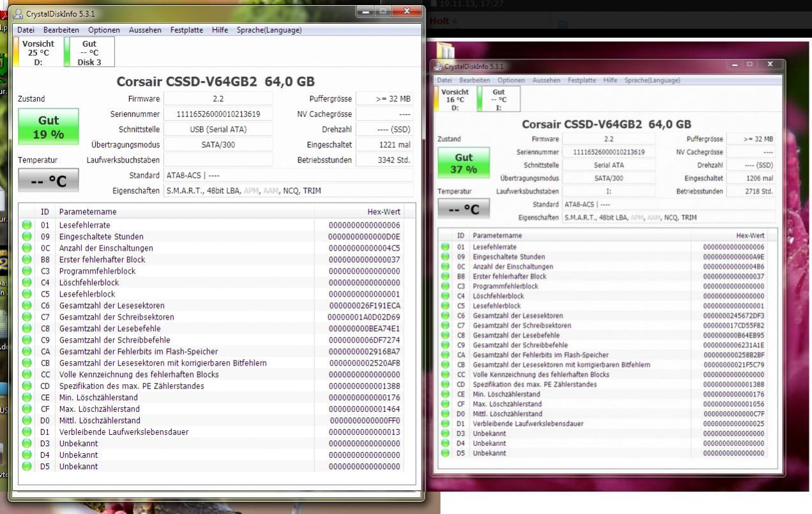Click CrystalDiskInfo title bar icon in left window
Image resolution: width=812 pixels, height=514 pixels.
tap(18, 13)
